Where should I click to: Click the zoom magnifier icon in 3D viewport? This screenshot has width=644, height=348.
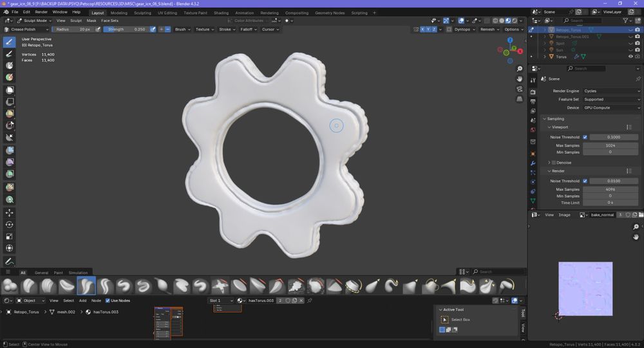click(520, 69)
